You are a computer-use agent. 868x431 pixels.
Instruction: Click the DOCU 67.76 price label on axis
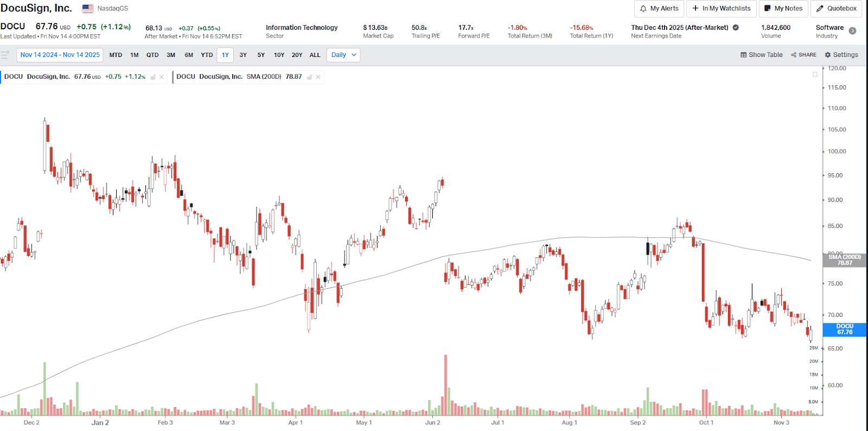pos(845,329)
